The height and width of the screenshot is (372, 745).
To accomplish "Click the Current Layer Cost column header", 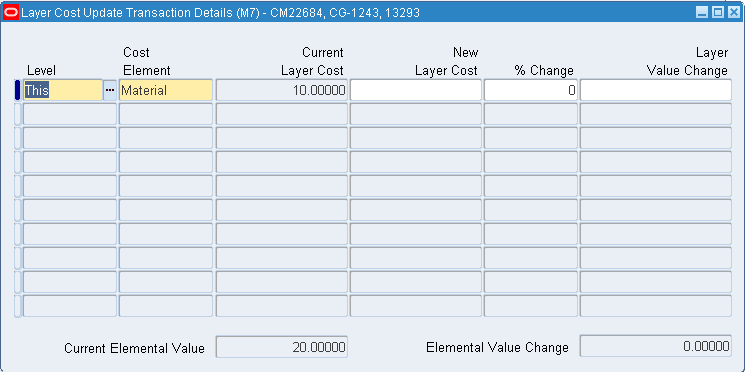I will [x=312, y=61].
